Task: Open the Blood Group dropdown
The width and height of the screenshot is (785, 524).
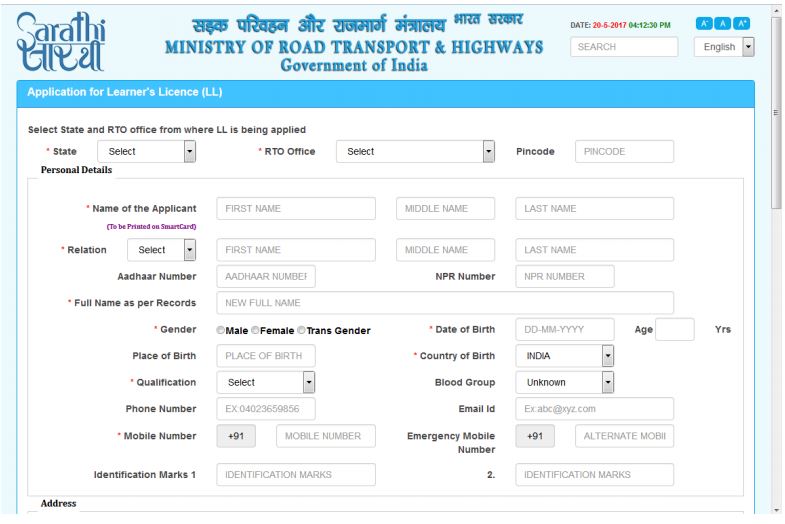Action: 564,383
